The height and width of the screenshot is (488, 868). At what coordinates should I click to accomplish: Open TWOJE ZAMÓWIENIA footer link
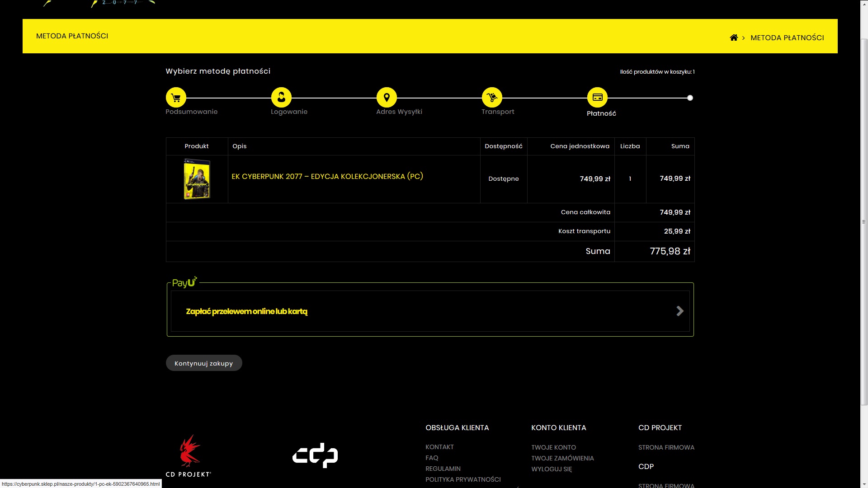562,458
